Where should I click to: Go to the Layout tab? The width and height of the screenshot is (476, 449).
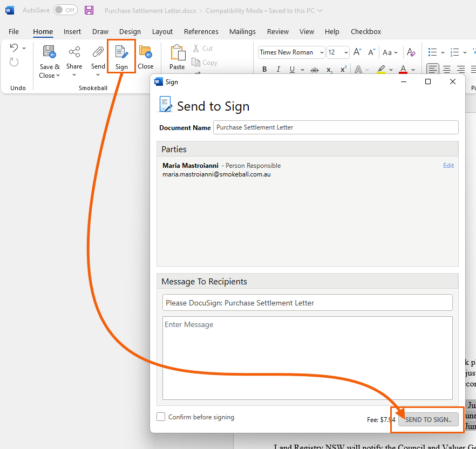point(162,32)
